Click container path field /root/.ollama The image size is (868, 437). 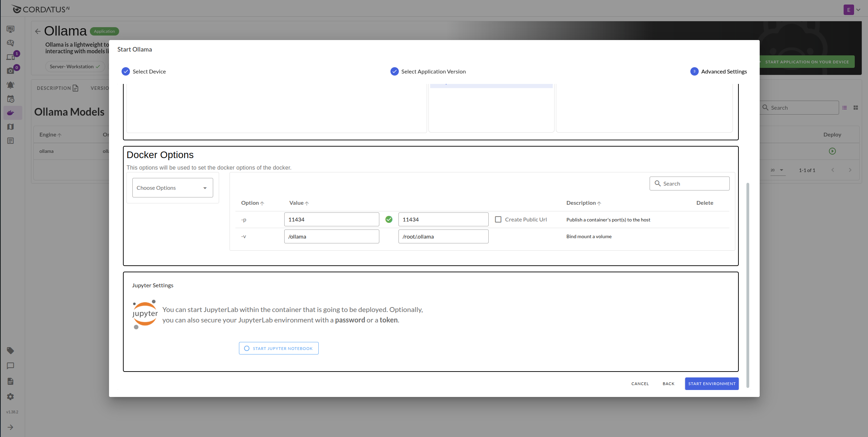coord(443,236)
